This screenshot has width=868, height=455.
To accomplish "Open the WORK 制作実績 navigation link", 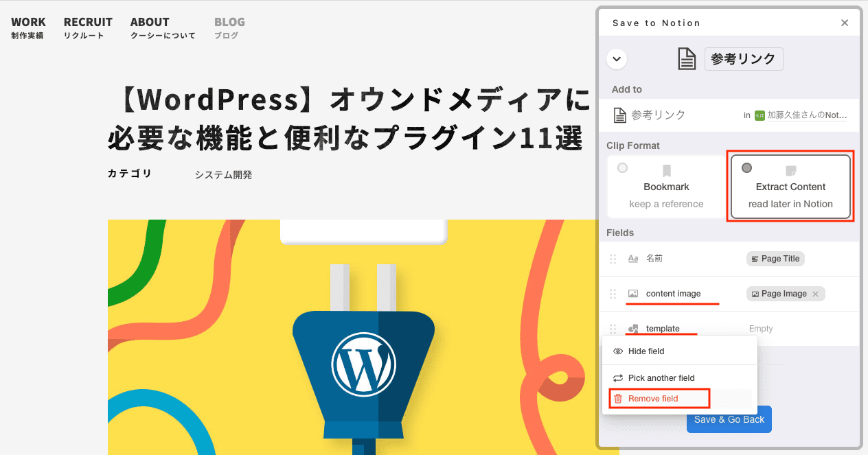I will [28, 27].
